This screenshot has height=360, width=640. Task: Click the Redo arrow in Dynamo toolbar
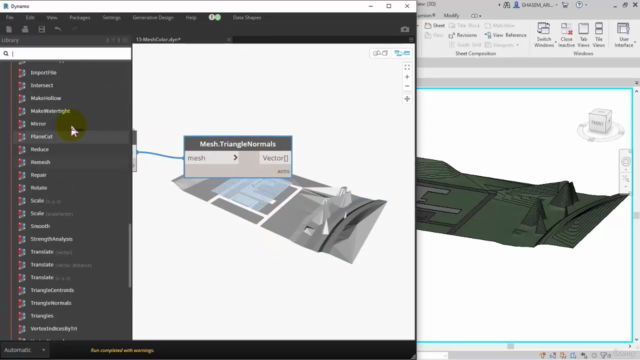(74, 29)
